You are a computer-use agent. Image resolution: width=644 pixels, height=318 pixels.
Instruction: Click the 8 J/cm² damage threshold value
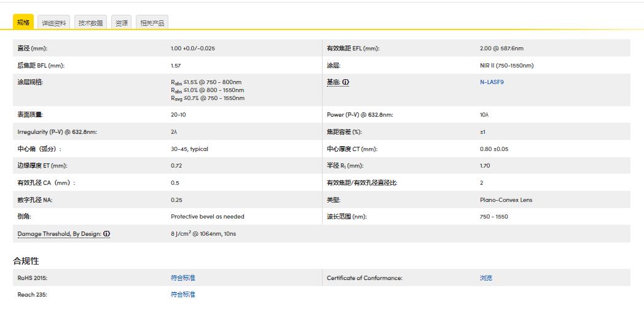[x=203, y=234]
